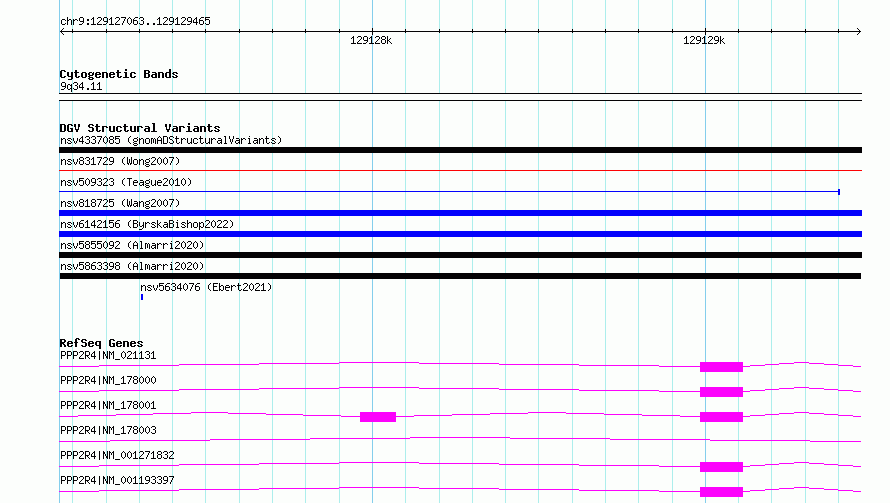This screenshot has width=890, height=503.
Task: Click the small blue mark under nsv5634076
Action: click(142, 297)
